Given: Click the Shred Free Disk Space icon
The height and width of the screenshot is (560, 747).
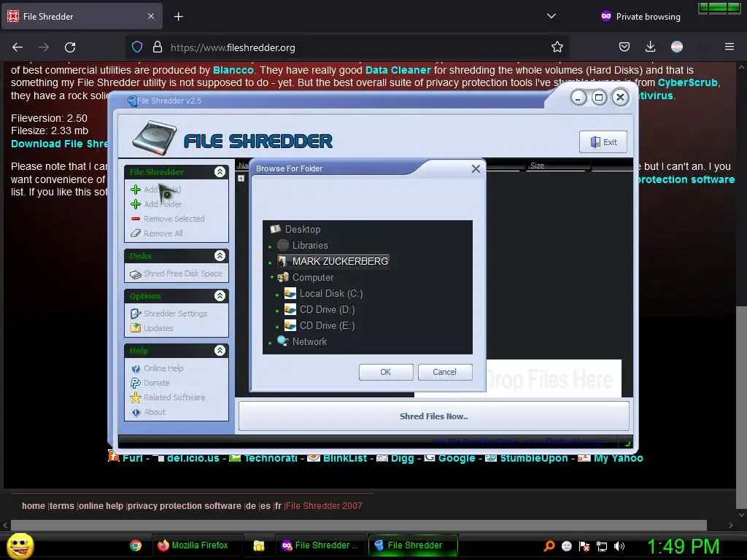Looking at the screenshot, I should tap(136, 274).
